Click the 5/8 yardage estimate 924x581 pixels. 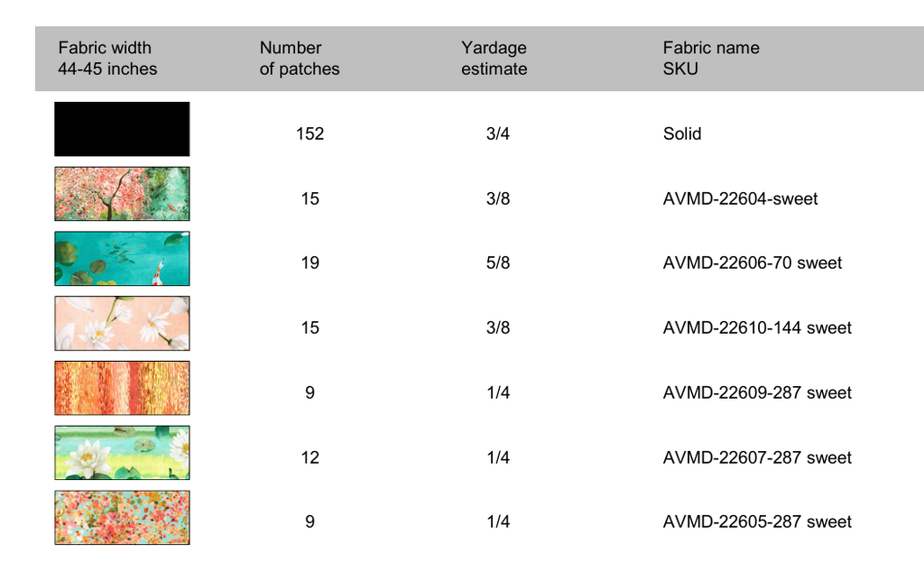(x=497, y=263)
